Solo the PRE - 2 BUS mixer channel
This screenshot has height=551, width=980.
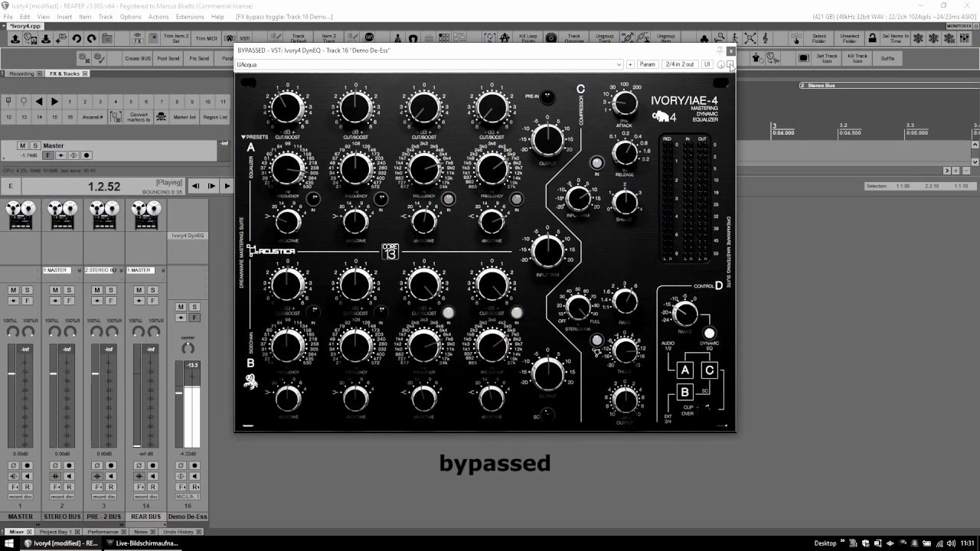(110, 290)
